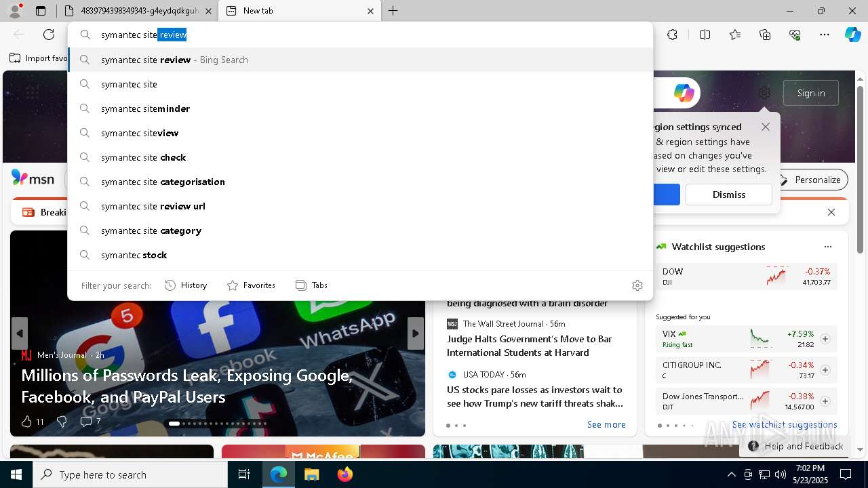Launch Firefox from the taskbar

344,474
